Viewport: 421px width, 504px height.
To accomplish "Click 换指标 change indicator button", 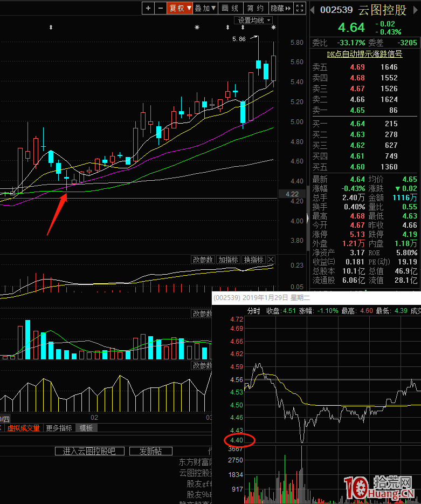I will point(254,260).
